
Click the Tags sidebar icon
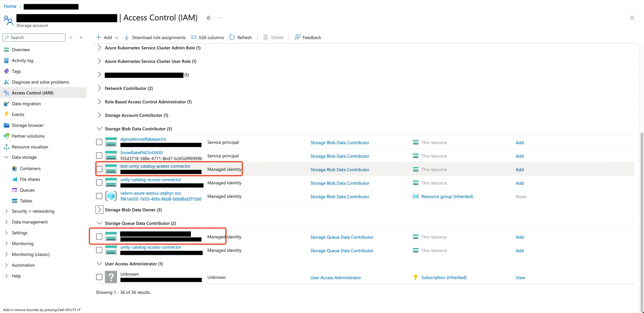click(x=6, y=71)
